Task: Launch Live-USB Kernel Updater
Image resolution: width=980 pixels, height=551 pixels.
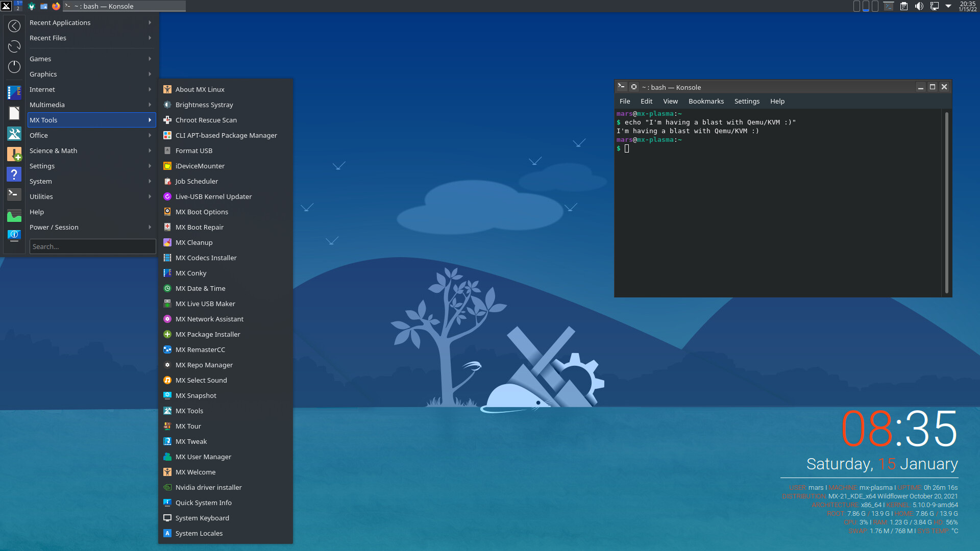Action: [225, 196]
